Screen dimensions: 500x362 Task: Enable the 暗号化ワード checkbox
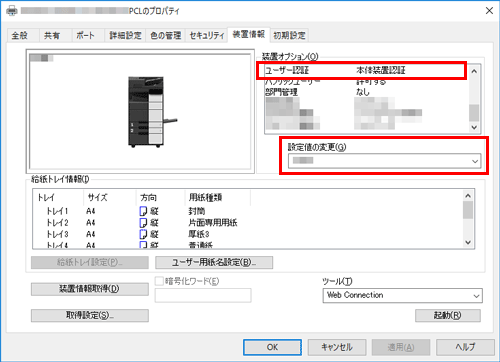click(x=159, y=281)
